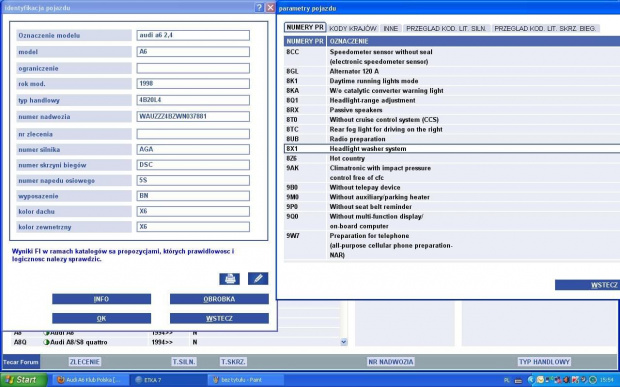The image size is (620, 387).
Task: Click the print icon in identification dialog
Action: 229,279
